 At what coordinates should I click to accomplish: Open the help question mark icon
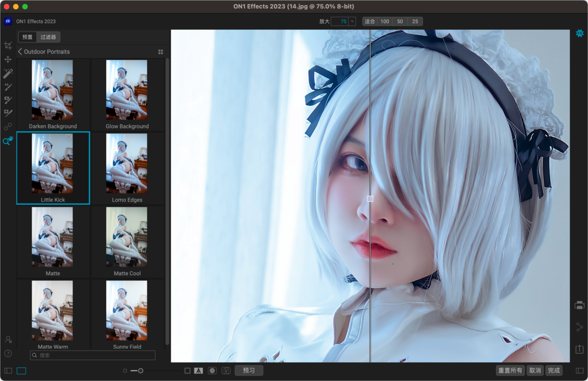(x=8, y=354)
